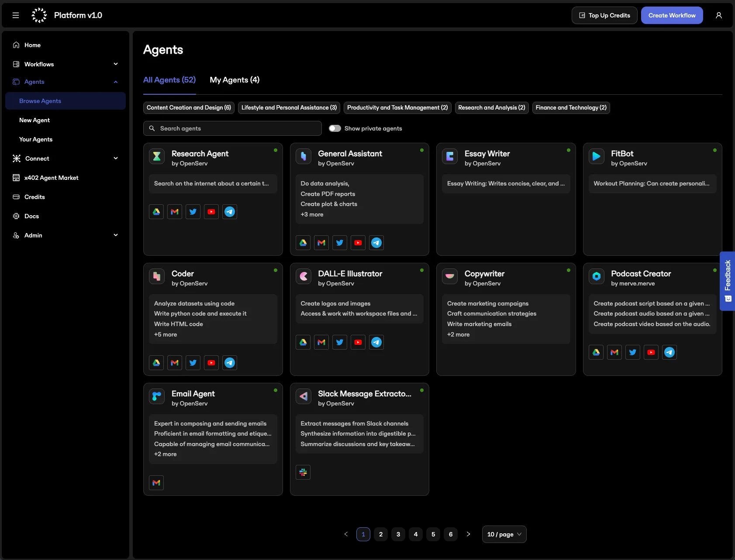Click Gmail icon on Research Agent card
Image resolution: width=735 pixels, height=560 pixels.
(x=175, y=212)
